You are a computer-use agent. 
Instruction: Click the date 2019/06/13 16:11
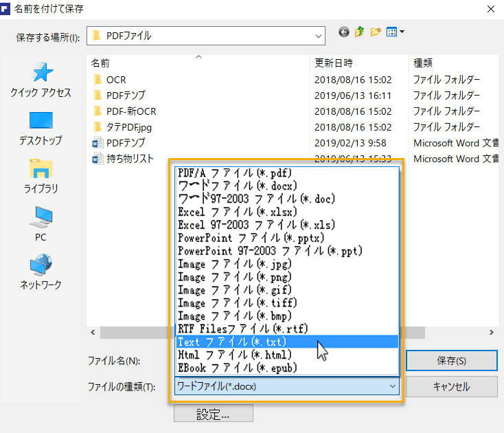tap(353, 96)
